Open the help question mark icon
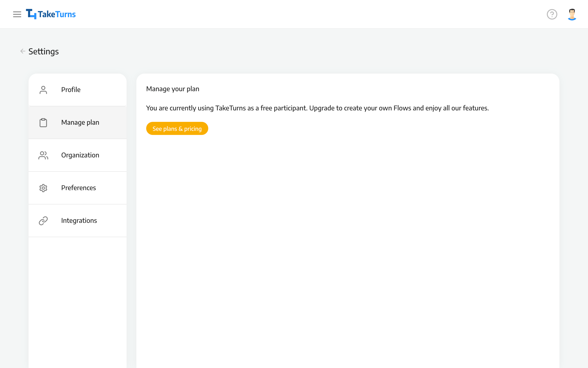 [x=552, y=14]
